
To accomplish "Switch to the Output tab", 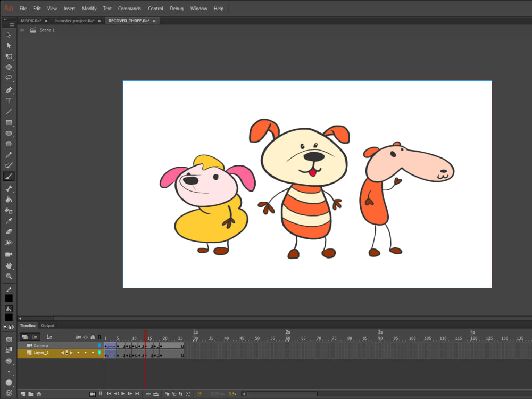I will (47, 325).
